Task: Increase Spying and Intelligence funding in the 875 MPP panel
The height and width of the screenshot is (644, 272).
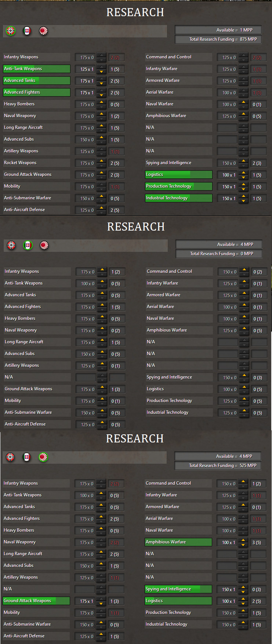Action: 244,161
